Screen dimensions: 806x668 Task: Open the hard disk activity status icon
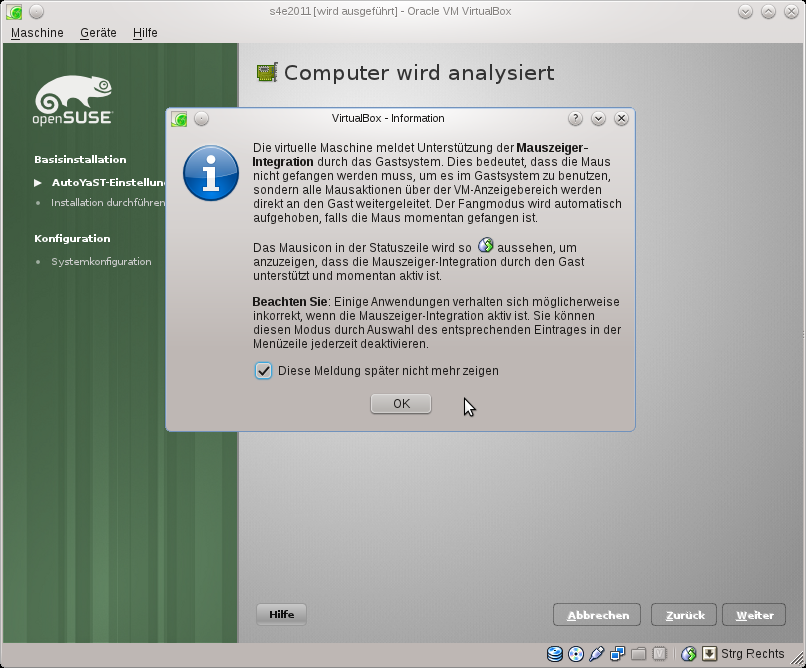[x=555, y=654]
